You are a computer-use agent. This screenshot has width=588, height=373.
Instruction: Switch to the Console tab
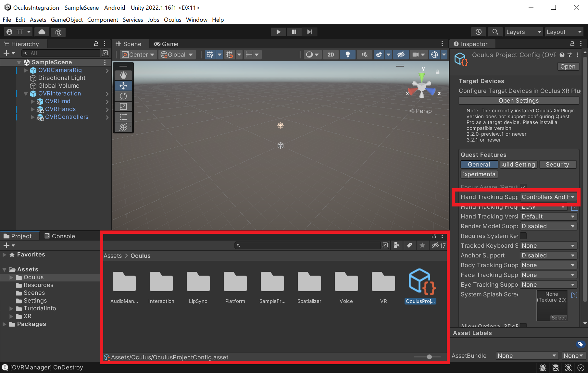pos(63,236)
